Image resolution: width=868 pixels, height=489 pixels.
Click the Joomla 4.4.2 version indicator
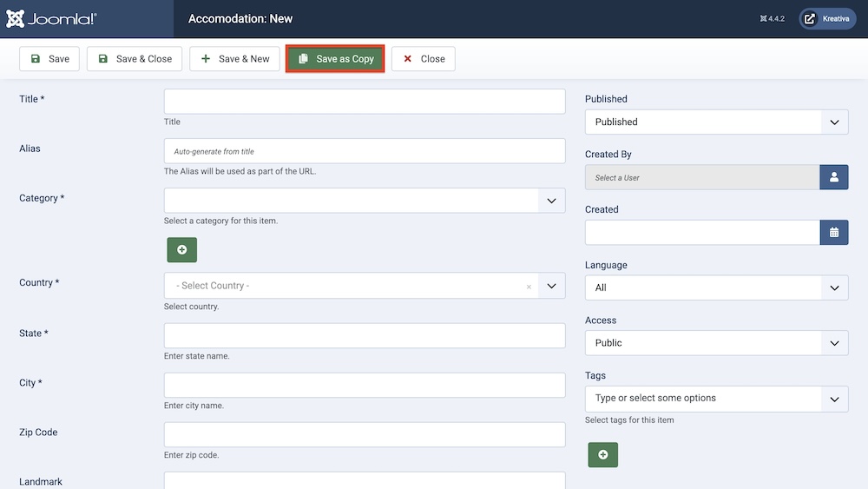771,18
